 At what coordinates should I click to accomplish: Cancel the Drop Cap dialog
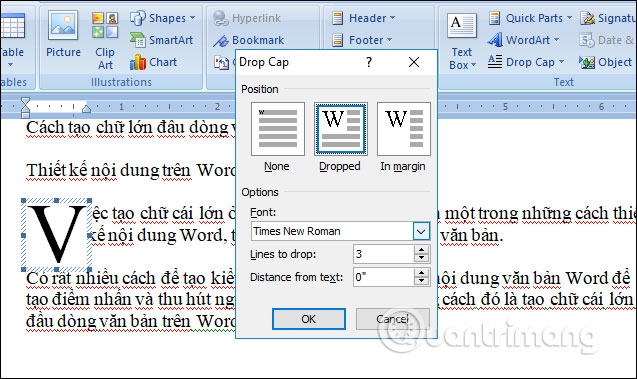click(392, 319)
